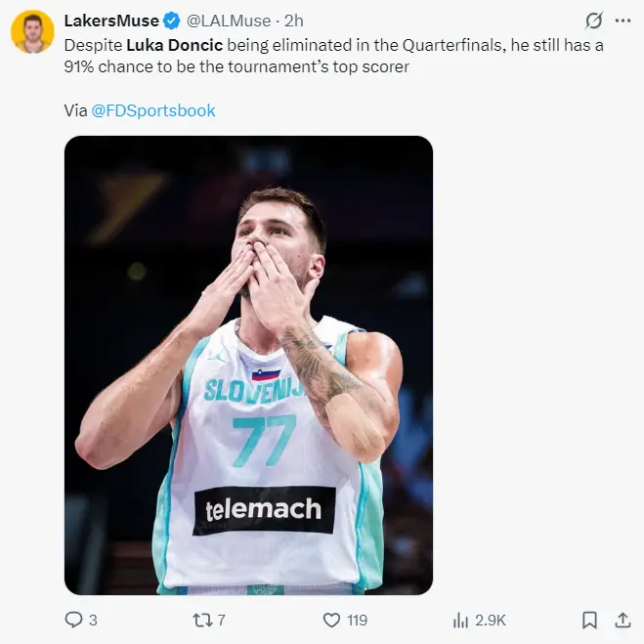Click the share post icon
Viewport: 644px width, 644px height.
(x=622, y=620)
